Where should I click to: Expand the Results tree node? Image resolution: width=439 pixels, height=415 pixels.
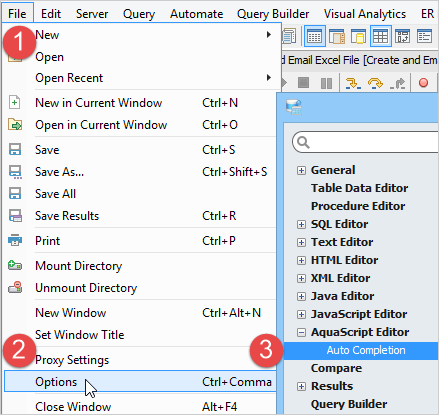[x=301, y=387]
